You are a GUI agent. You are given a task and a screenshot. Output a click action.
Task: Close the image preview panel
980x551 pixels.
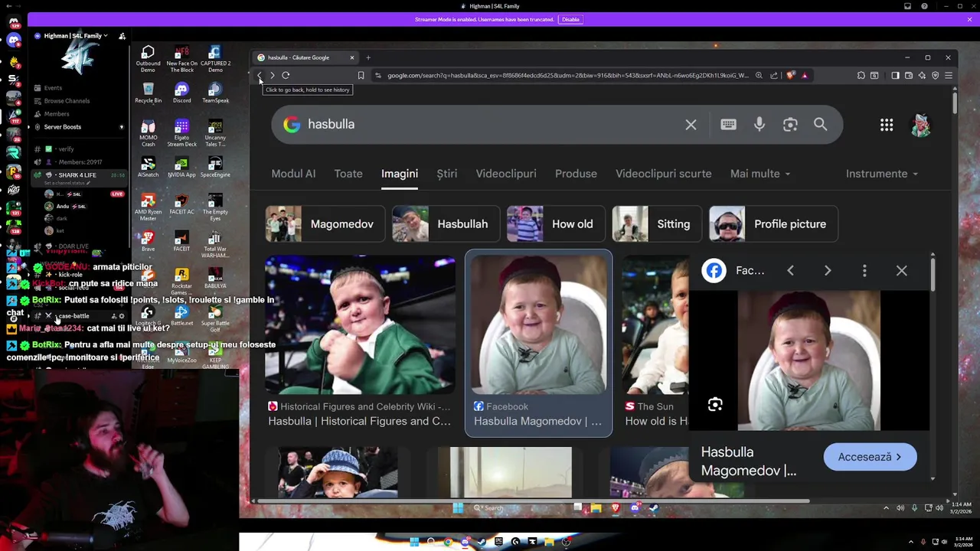point(902,270)
